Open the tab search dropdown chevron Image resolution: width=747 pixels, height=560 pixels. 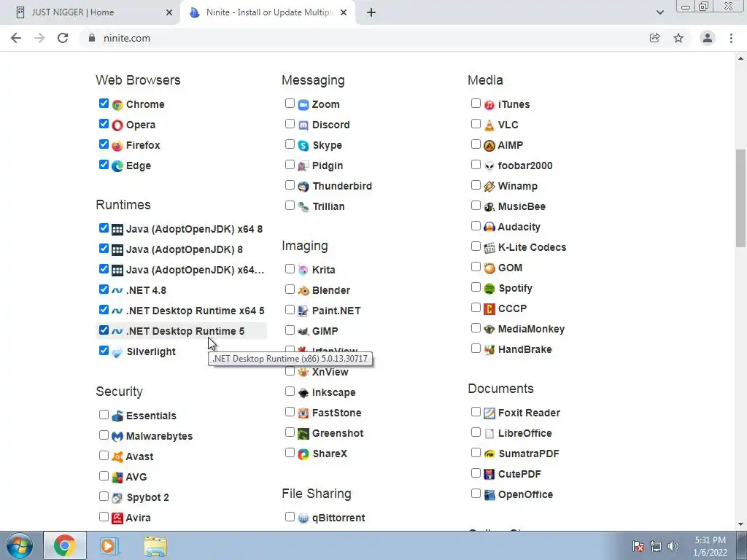[659, 12]
